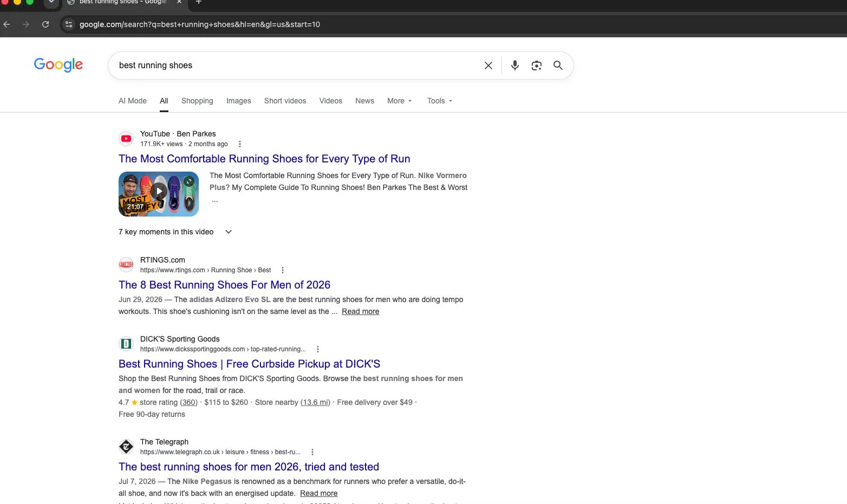Image resolution: width=847 pixels, height=504 pixels.
Task: Switch to Shopping tab
Action: [x=197, y=101]
